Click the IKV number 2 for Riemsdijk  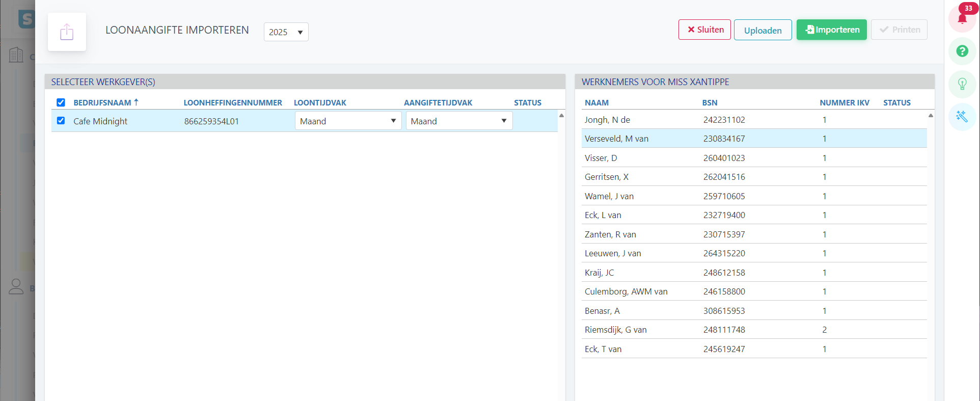click(824, 330)
